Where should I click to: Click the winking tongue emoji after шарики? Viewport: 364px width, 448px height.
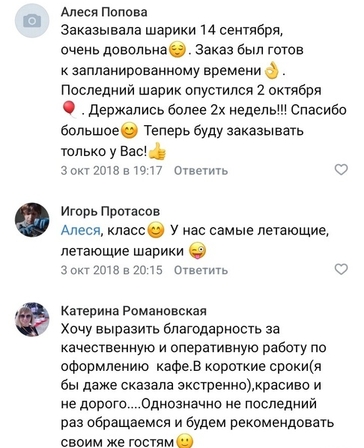(x=197, y=251)
